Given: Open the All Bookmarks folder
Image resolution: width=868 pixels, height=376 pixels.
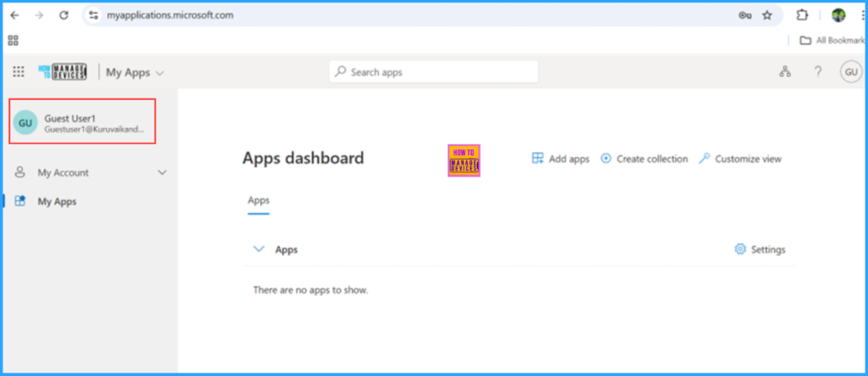Looking at the screenshot, I should [x=833, y=41].
